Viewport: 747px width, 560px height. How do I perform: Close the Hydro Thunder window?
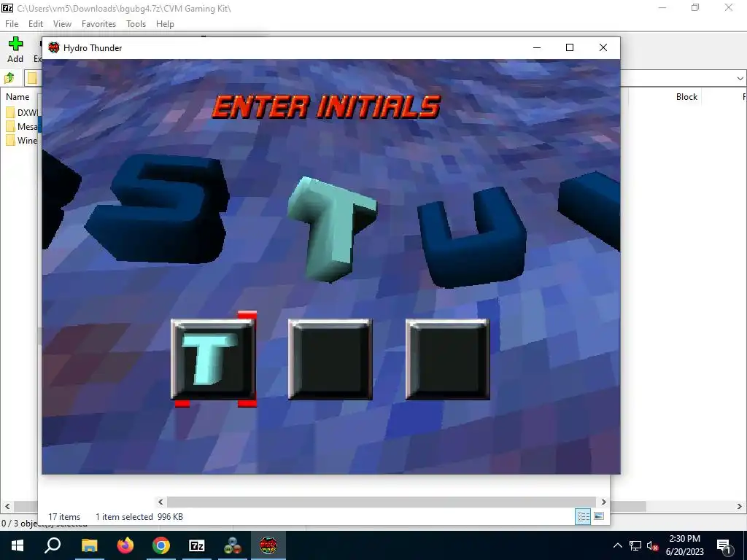point(603,47)
